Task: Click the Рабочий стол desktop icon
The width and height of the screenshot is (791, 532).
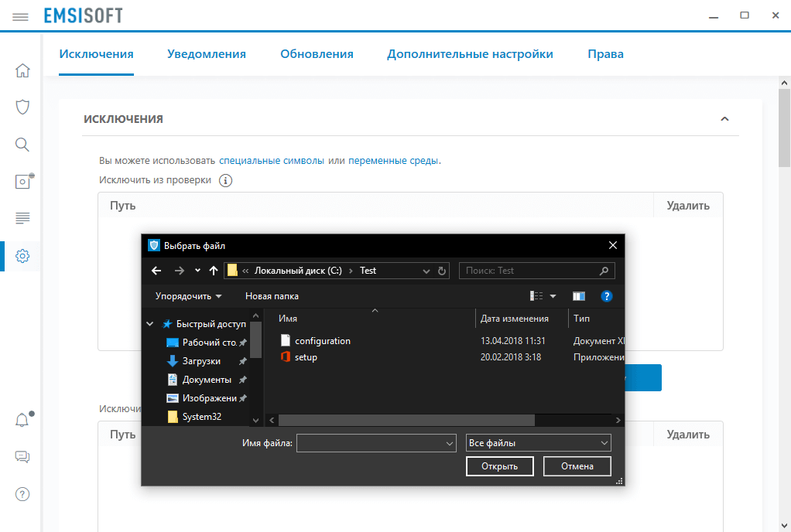Action: click(173, 343)
